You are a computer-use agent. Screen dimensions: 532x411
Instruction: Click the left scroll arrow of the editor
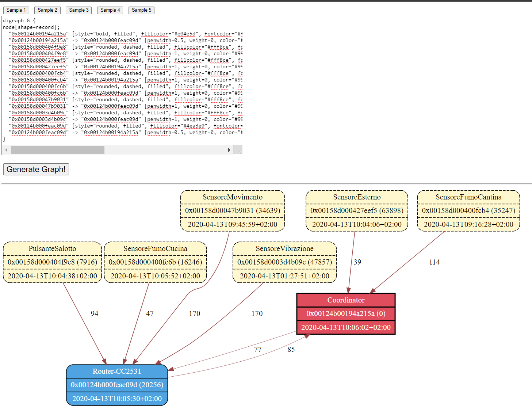6,150
